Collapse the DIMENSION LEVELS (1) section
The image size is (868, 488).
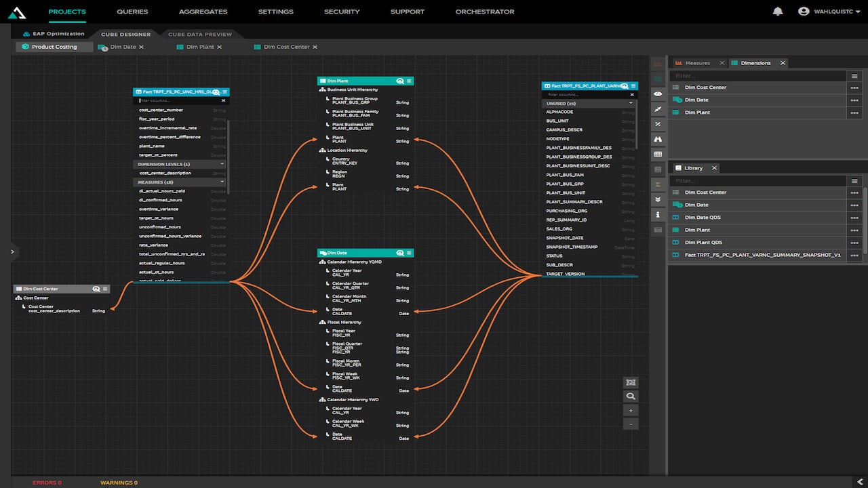[x=222, y=164]
